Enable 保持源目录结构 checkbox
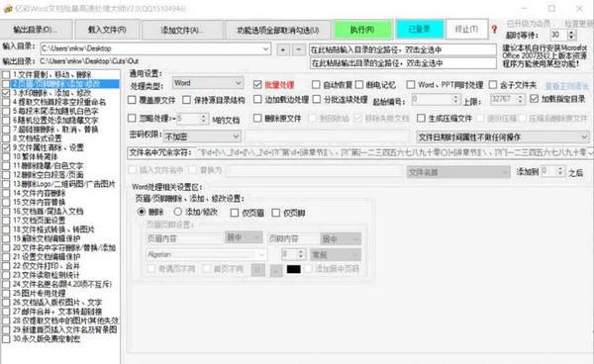Screen dimensions: 594x364 click(x=186, y=100)
